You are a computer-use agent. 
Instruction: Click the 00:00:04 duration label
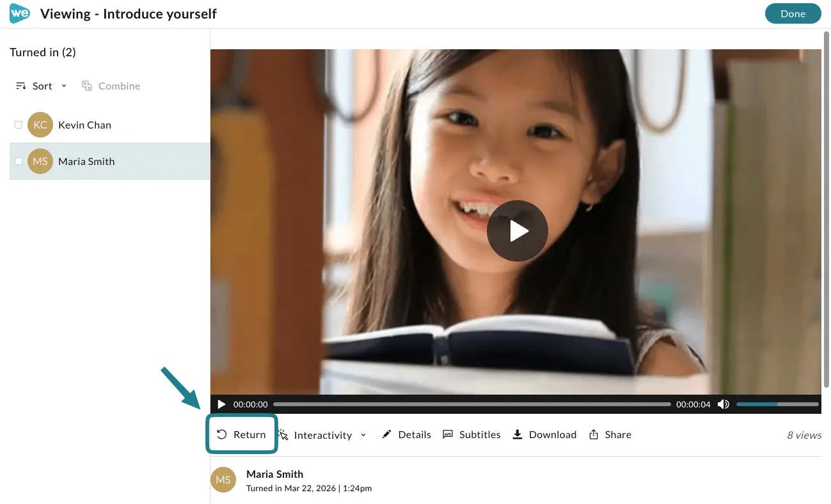tap(693, 404)
